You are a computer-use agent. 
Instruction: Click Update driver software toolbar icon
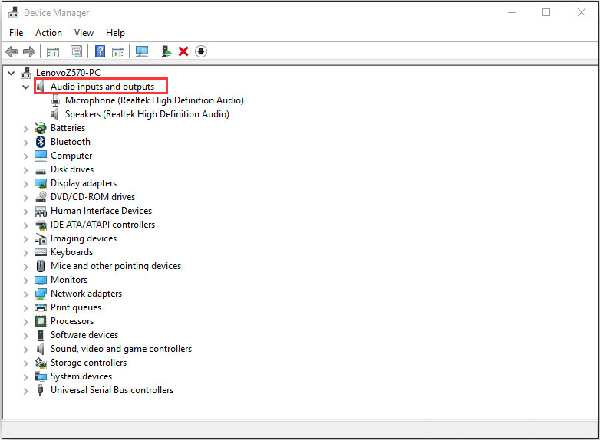click(x=166, y=51)
